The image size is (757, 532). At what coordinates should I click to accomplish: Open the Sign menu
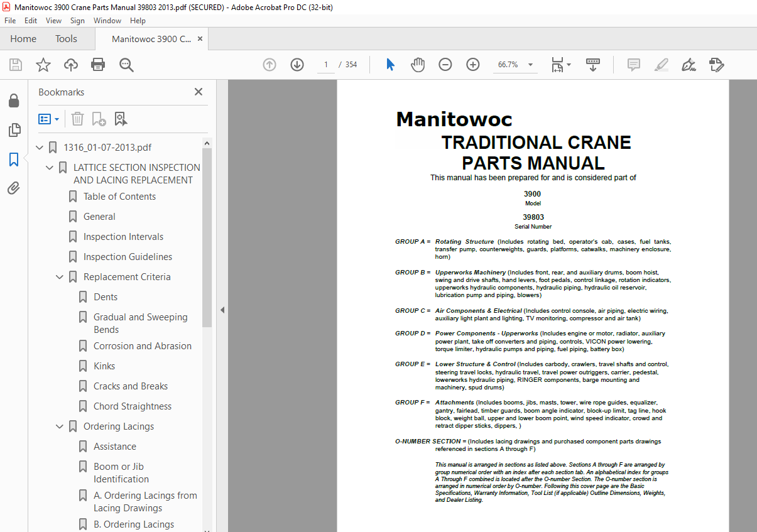[77, 21]
